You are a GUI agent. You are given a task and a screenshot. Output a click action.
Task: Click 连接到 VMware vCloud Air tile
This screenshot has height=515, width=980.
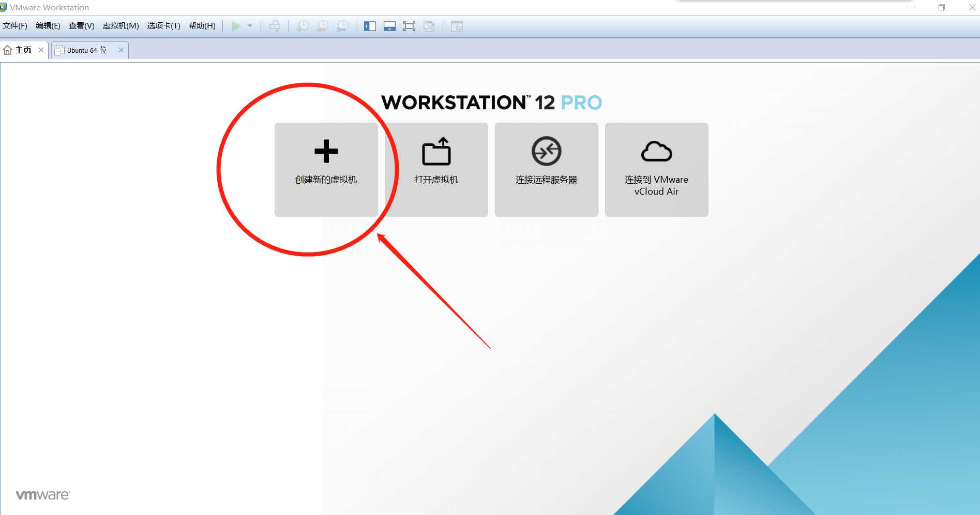click(x=657, y=170)
